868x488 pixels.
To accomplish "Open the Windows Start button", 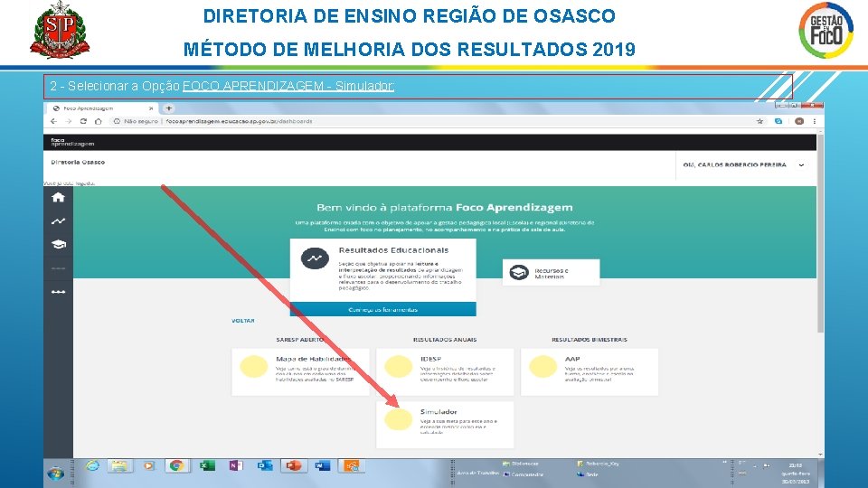I will pos(55,474).
